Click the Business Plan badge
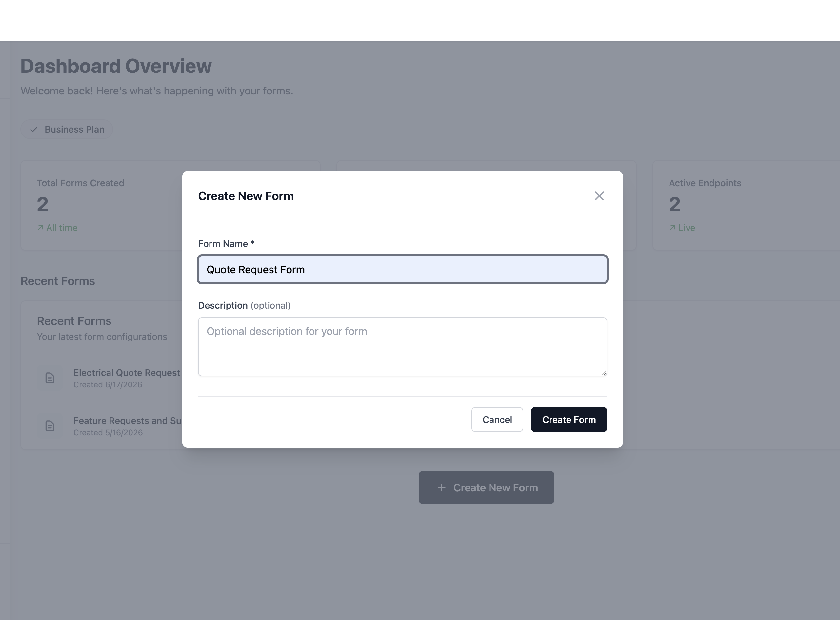Viewport: 840px width, 620px height. (67, 130)
